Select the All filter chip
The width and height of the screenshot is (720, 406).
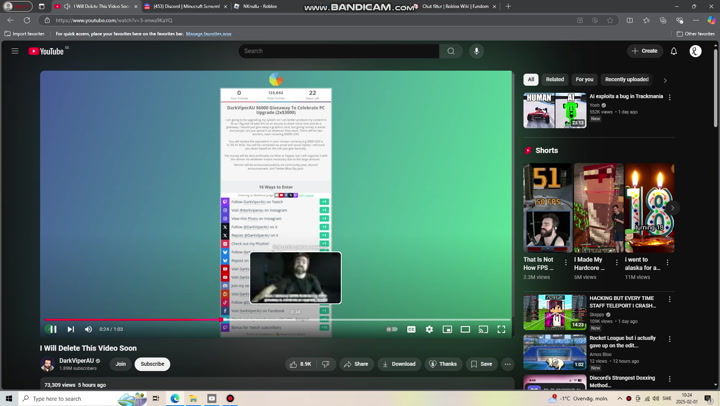tap(531, 79)
